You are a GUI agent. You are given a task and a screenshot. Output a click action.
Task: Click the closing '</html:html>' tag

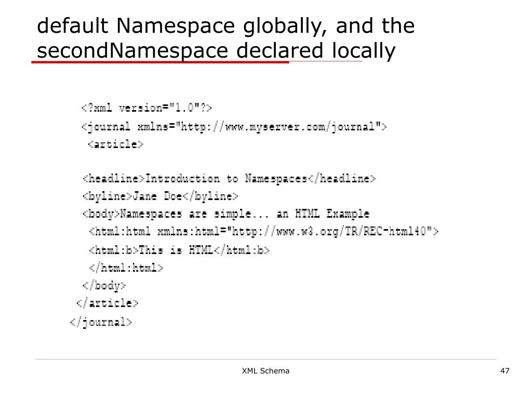[x=126, y=268]
